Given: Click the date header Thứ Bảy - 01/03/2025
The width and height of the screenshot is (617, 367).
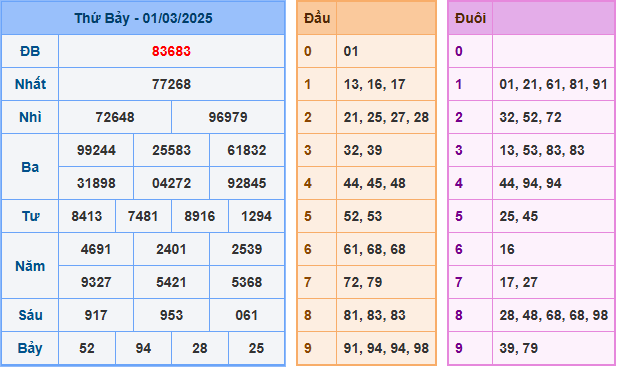Looking at the screenshot, I should [x=143, y=18].
